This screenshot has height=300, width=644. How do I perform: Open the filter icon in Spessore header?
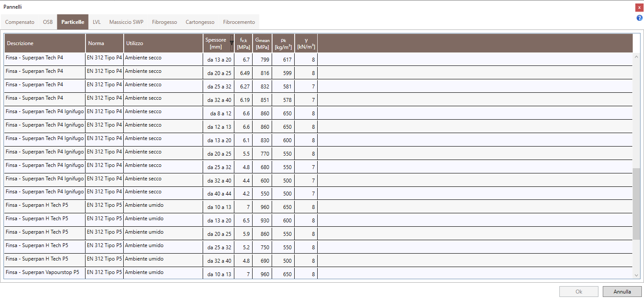click(232, 42)
